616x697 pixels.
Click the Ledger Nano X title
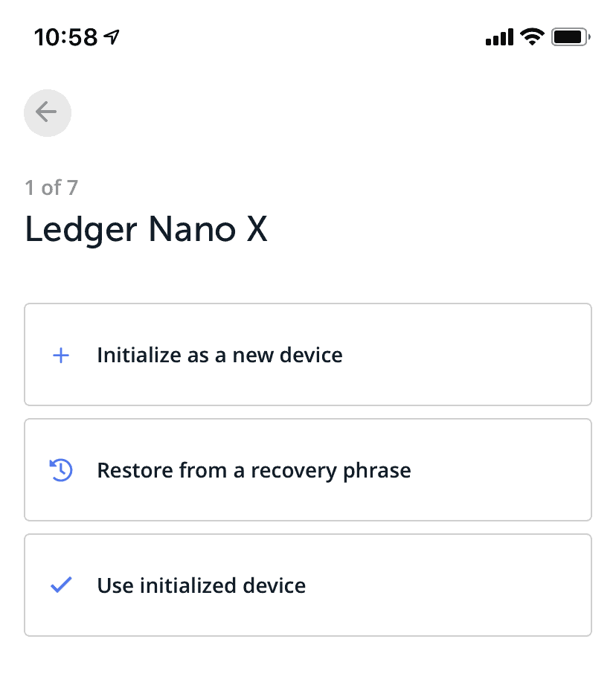[x=147, y=229]
